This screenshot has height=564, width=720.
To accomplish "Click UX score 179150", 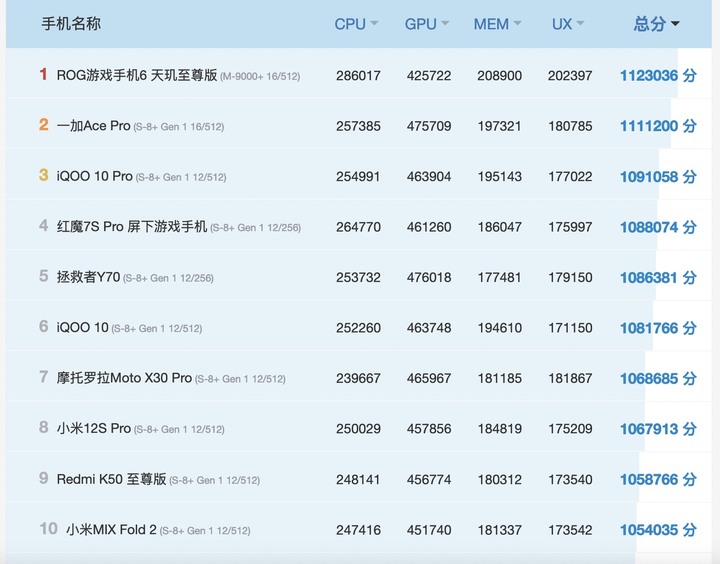I will pyautogui.click(x=570, y=277).
